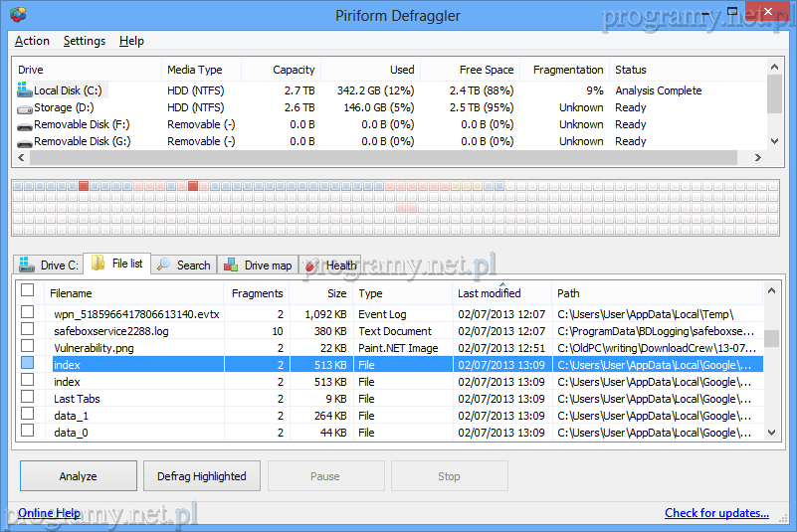The height and width of the screenshot is (532, 797).
Task: Open the Check for updates link
Action: pos(716,513)
